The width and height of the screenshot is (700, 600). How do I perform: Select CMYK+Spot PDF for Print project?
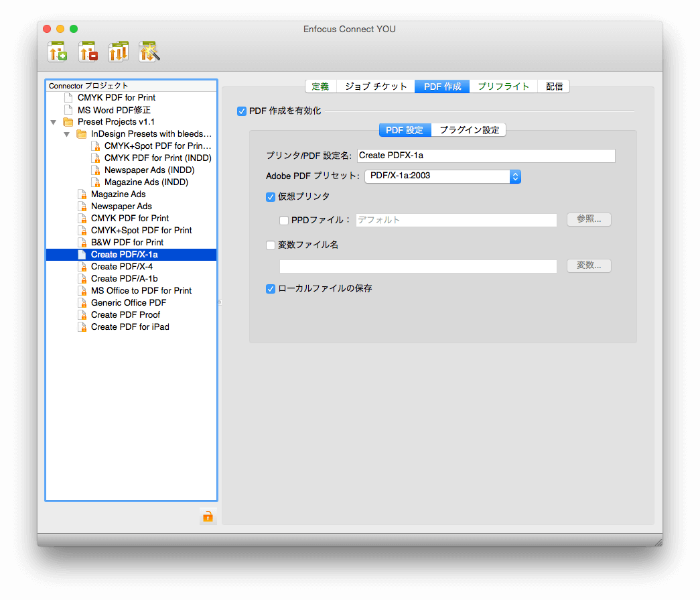pos(141,231)
